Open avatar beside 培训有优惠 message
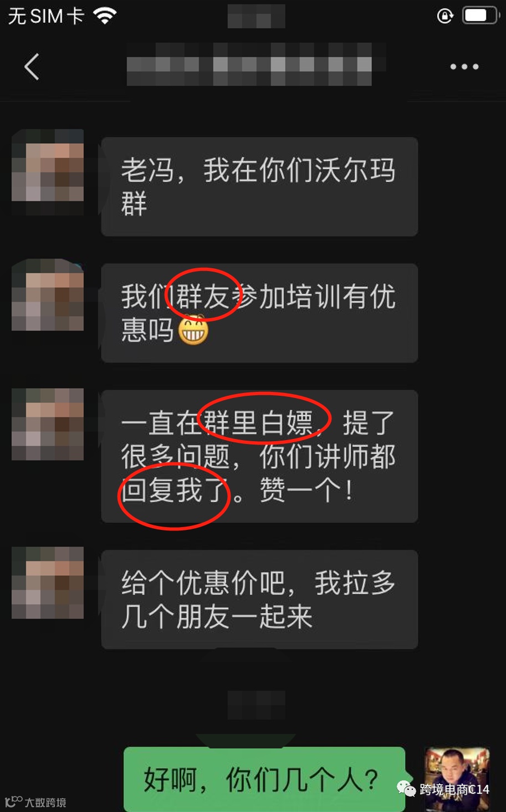Viewport: 506px width, 812px height. [48, 295]
